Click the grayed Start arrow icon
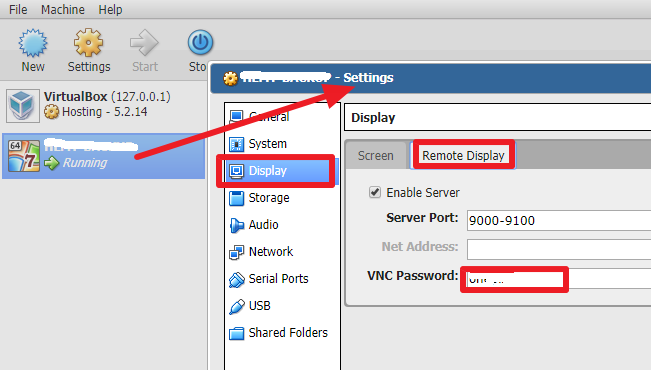Screen dimensions: 651x370 [x=144, y=42]
